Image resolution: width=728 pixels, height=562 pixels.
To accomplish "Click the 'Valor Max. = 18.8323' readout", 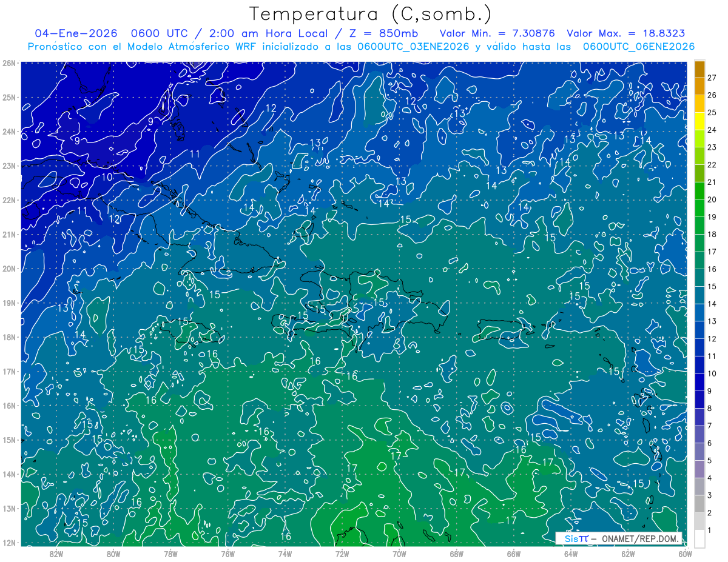I will pos(627,33).
